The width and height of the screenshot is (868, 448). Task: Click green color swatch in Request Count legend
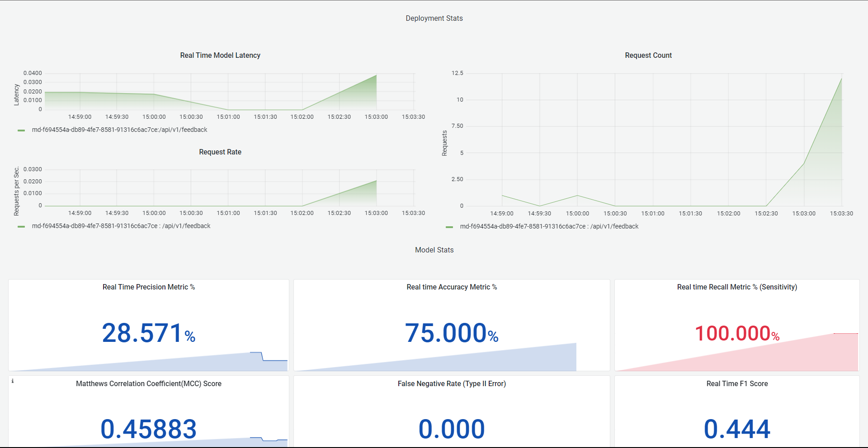449,227
